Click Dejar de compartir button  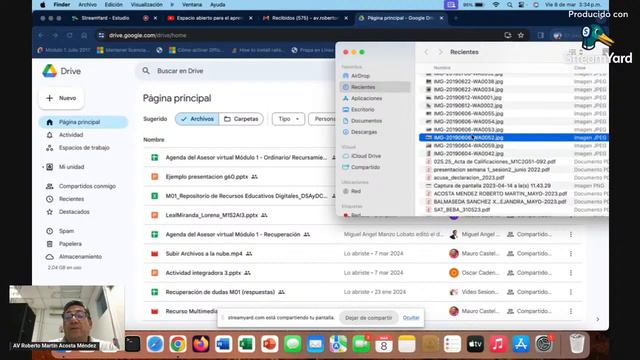pos(368,318)
